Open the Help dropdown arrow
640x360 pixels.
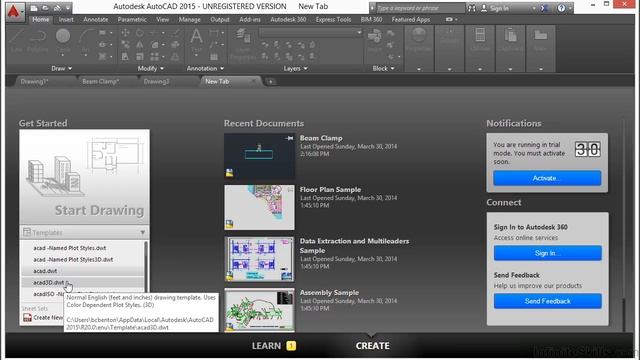pyautogui.click(x=570, y=8)
